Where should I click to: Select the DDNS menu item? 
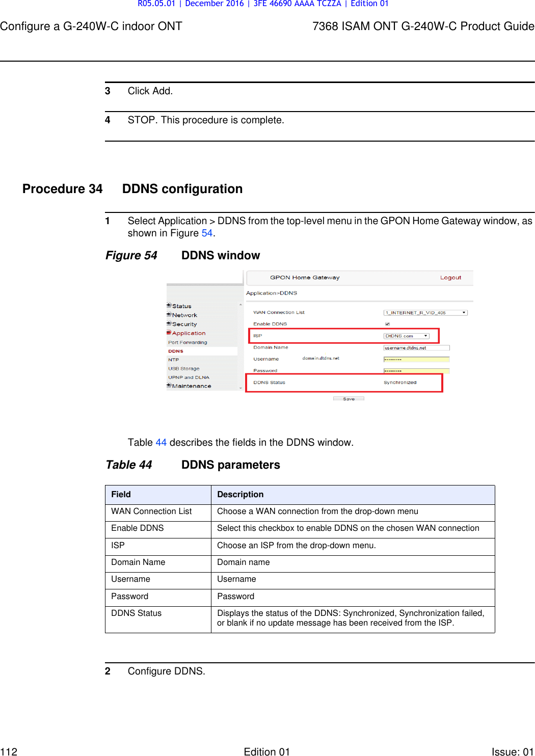click(175, 352)
